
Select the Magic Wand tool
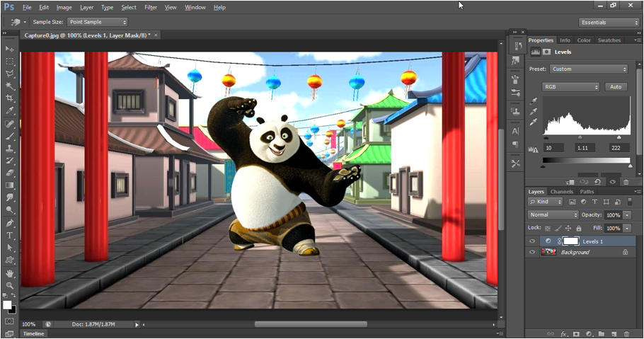point(9,86)
